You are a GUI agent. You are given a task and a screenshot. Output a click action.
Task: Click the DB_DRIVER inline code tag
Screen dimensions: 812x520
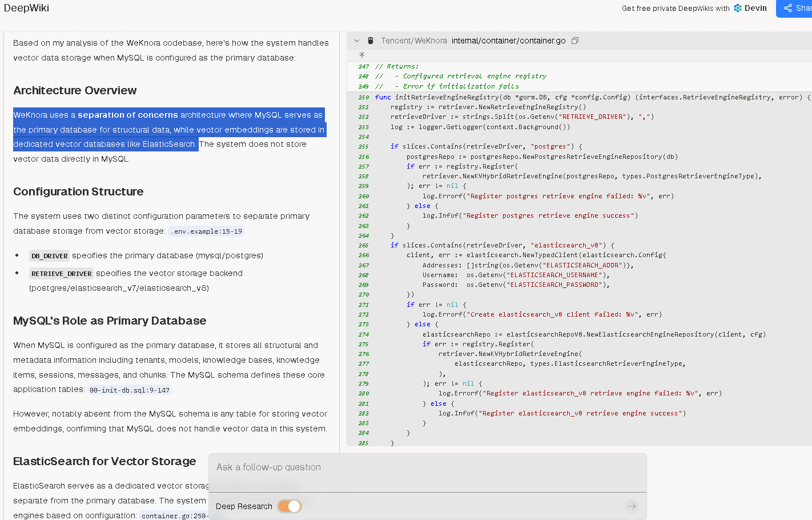[x=49, y=256]
